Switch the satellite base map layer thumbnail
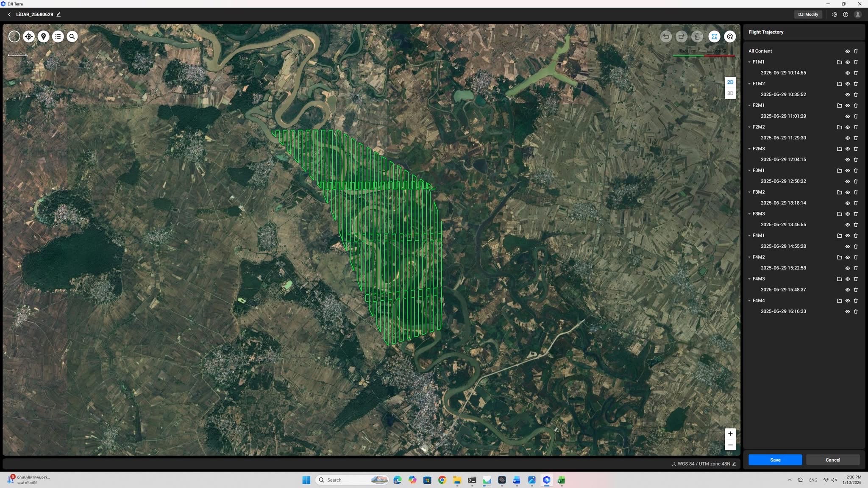The image size is (868, 488). pos(14,36)
